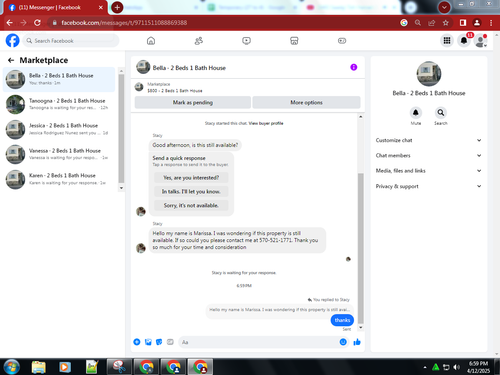Send 'Sorry, it's not available.' response

[191, 205]
